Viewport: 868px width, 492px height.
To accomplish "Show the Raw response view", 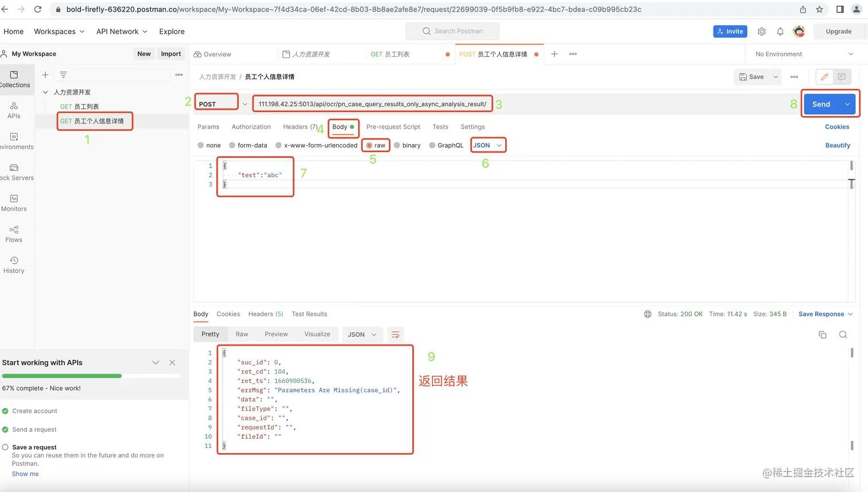I will (x=242, y=334).
